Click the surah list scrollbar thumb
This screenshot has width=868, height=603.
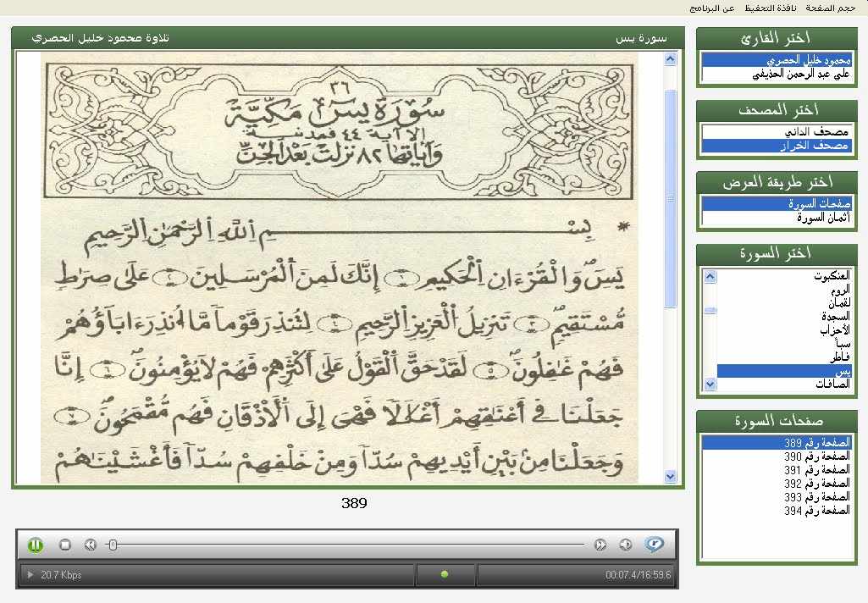(x=710, y=311)
